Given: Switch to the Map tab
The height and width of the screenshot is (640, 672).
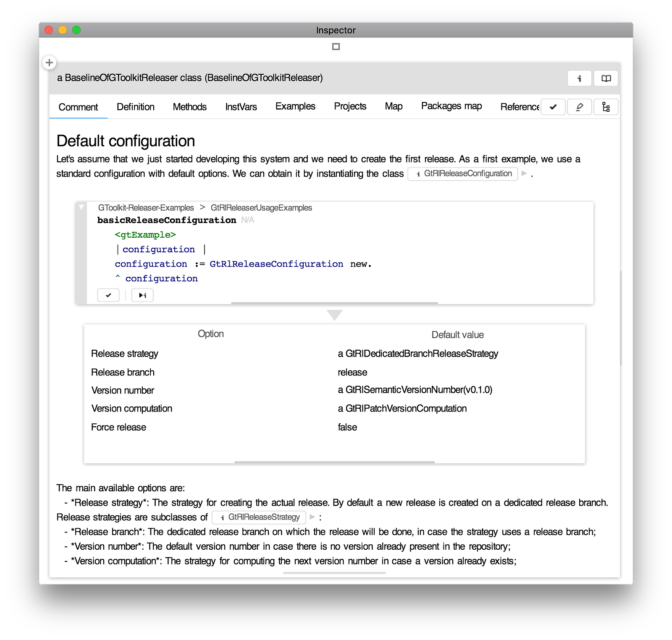Looking at the screenshot, I should point(394,107).
